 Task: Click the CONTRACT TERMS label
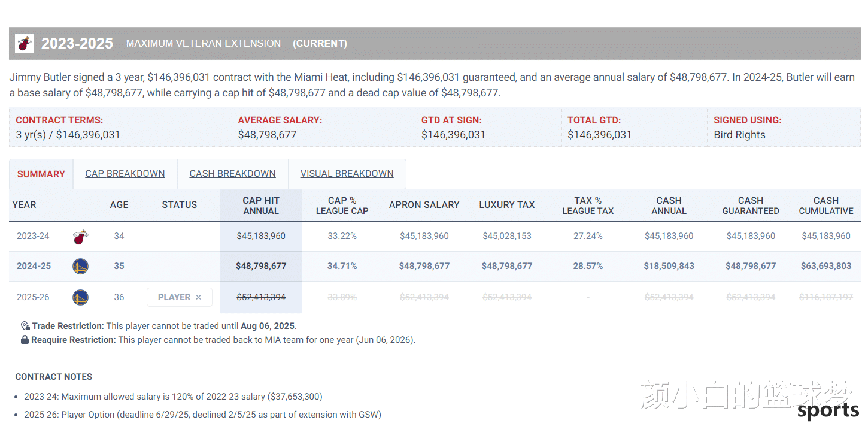click(x=59, y=120)
